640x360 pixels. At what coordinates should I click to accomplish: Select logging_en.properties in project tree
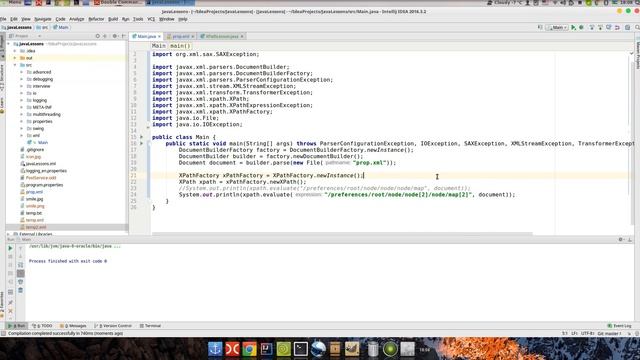click(46, 171)
